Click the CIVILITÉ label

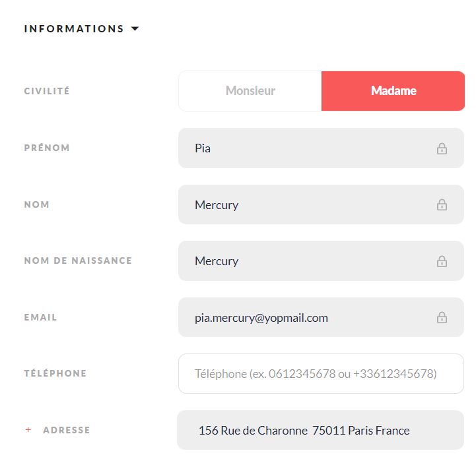click(47, 91)
